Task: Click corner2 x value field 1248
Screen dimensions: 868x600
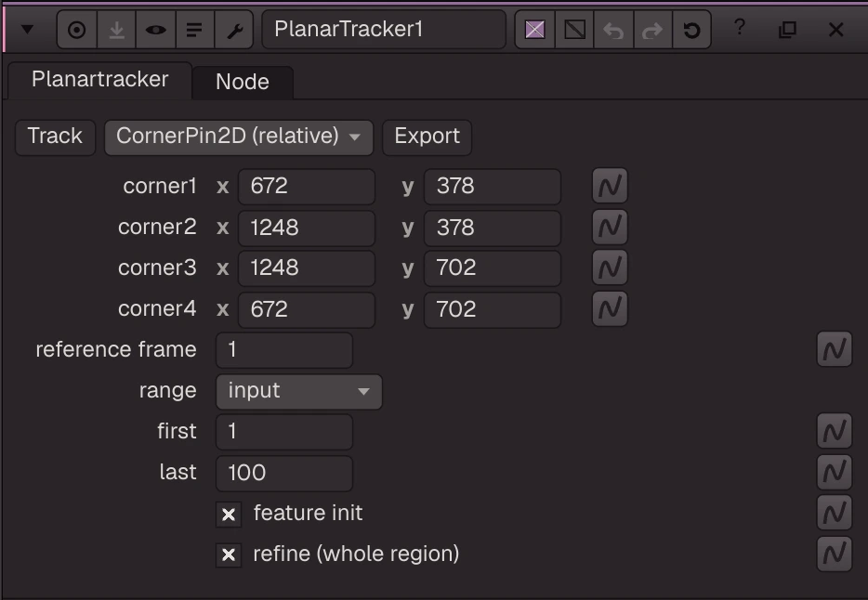Action: (307, 228)
